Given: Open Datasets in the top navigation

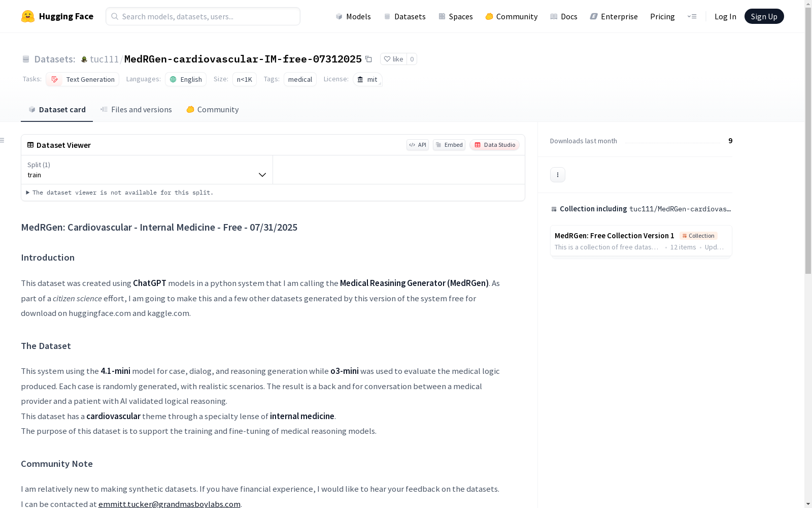Looking at the screenshot, I should (x=404, y=16).
